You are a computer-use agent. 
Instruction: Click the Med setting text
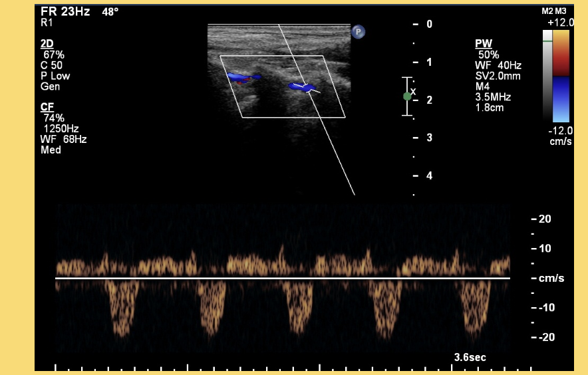coord(51,150)
